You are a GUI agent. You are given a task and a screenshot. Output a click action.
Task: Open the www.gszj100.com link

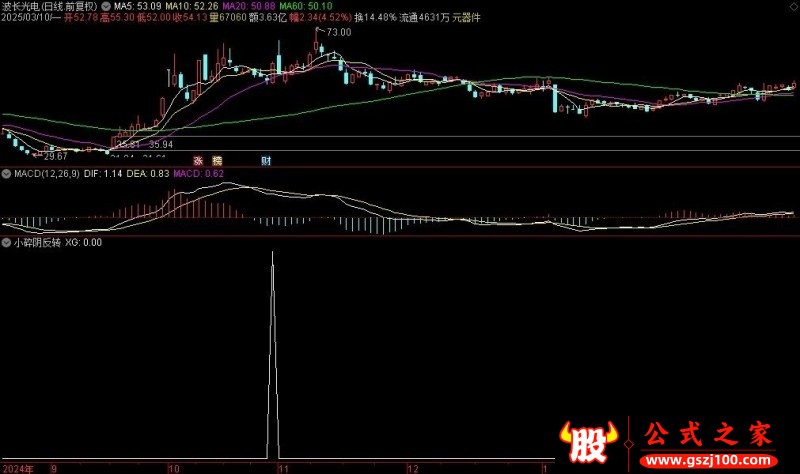(x=709, y=461)
